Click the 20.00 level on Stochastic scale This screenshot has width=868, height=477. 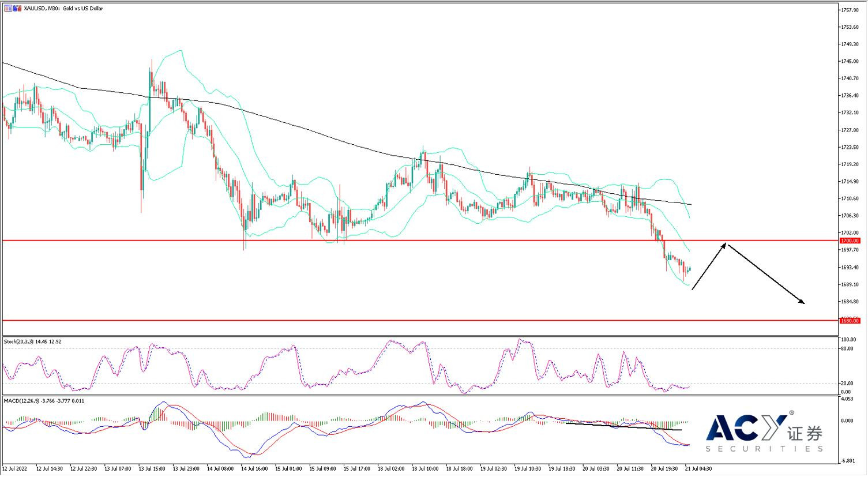click(x=847, y=383)
